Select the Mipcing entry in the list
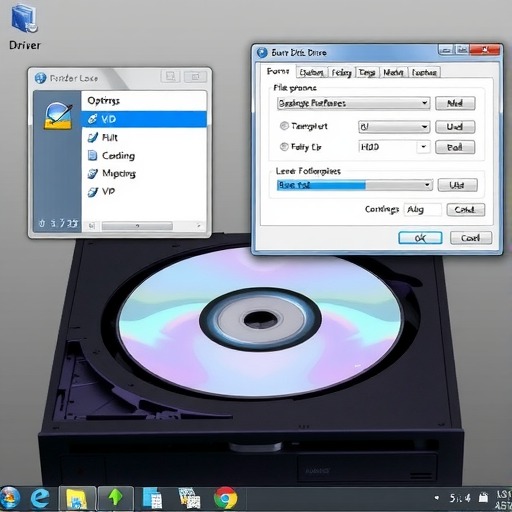Screen dimensions: 512x512 (144, 174)
